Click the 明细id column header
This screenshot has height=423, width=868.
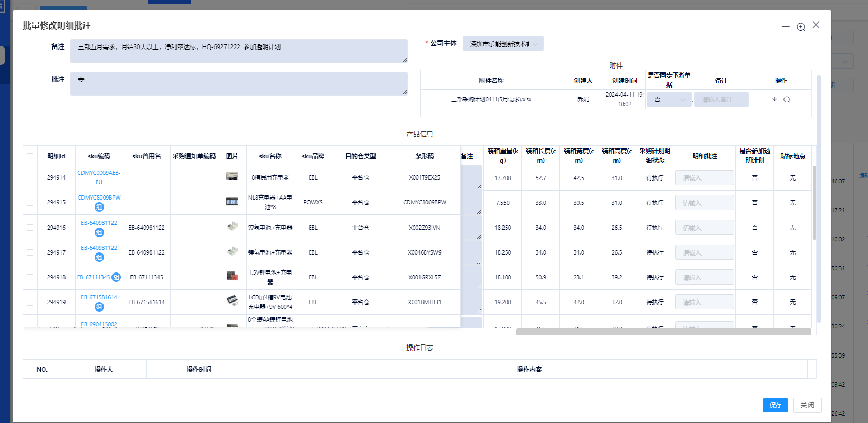click(x=56, y=156)
